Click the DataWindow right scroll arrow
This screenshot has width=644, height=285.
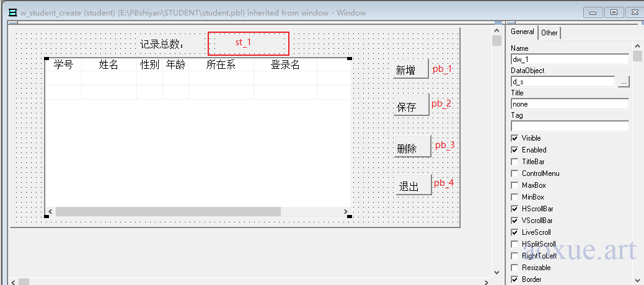click(346, 211)
